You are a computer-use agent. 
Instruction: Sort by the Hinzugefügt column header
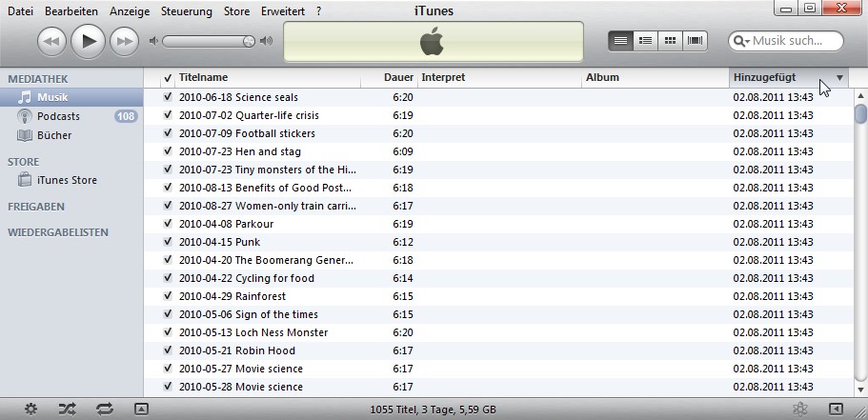(789, 77)
